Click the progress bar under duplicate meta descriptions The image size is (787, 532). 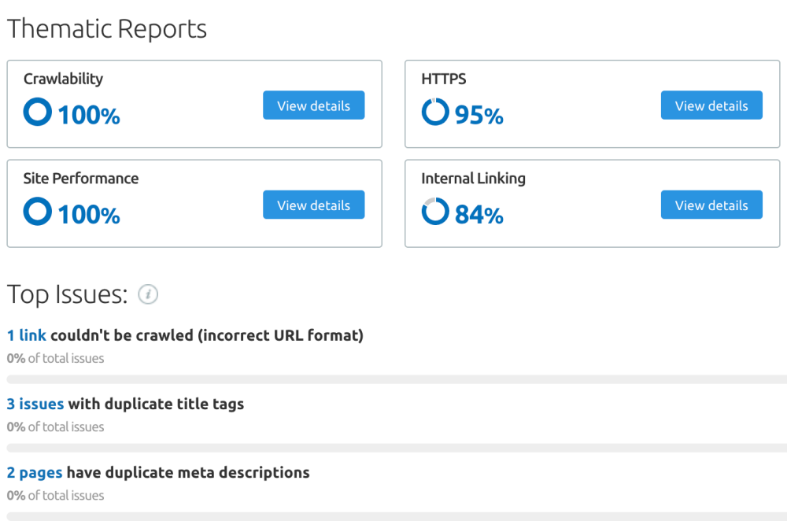393,516
